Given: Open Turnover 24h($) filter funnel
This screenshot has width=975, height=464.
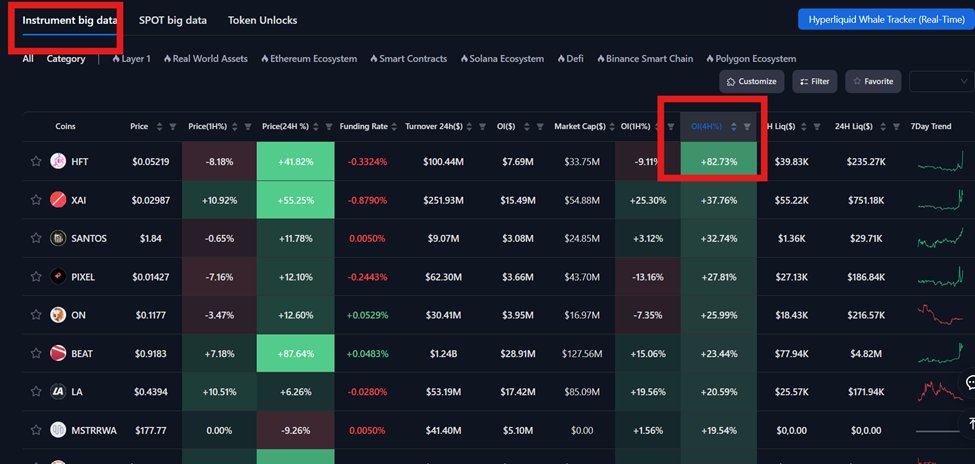Looking at the screenshot, I should pyautogui.click(x=483, y=127).
